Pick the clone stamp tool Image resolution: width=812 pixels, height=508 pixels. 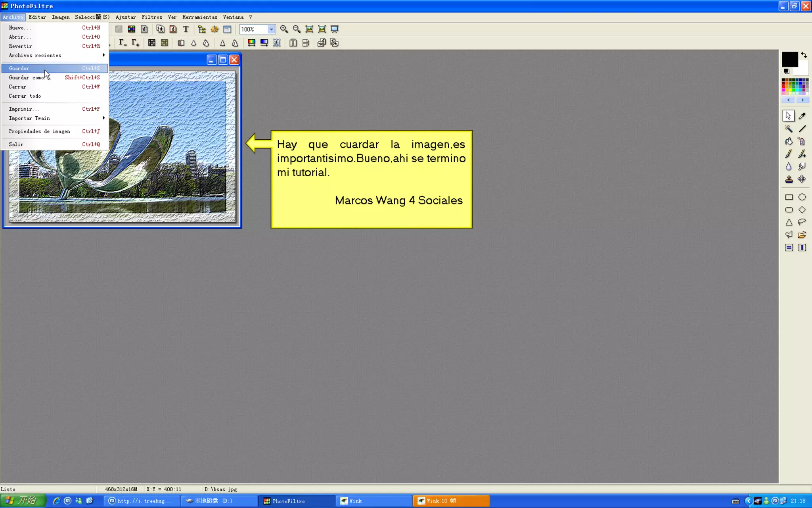point(789,179)
